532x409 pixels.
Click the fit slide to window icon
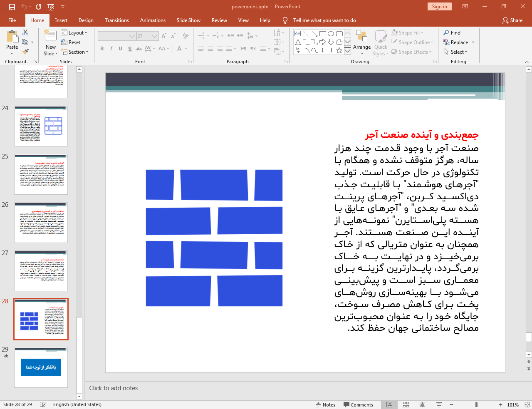click(x=527, y=404)
